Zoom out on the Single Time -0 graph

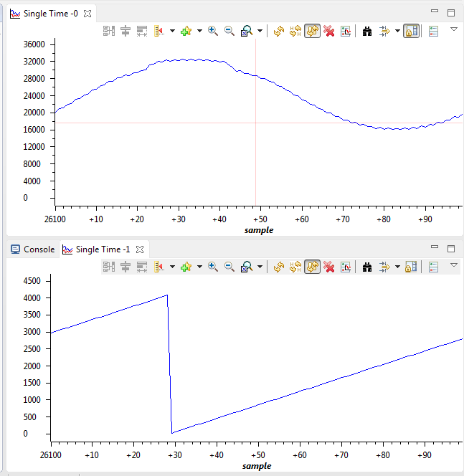coord(229,31)
